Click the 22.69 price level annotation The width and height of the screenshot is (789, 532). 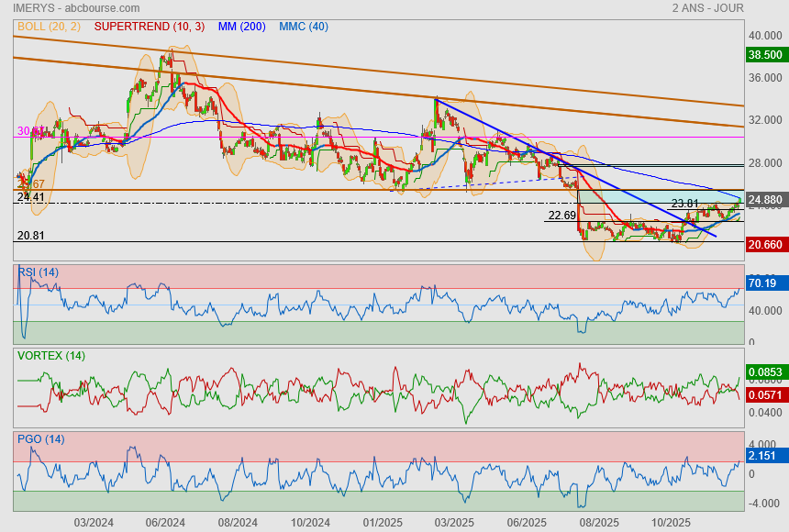[561, 216]
